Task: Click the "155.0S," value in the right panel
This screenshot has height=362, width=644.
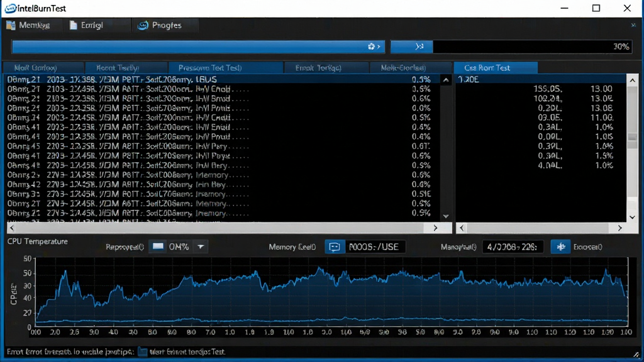Action: [548, 89]
